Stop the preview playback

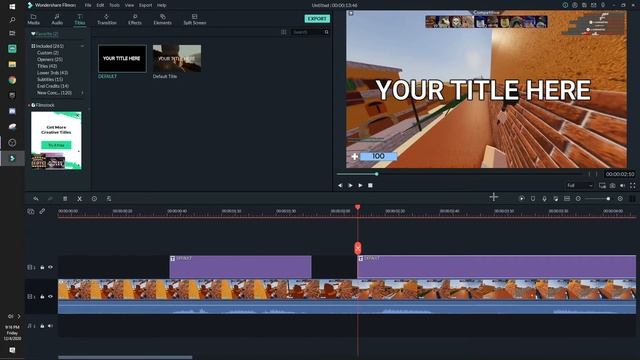370,185
